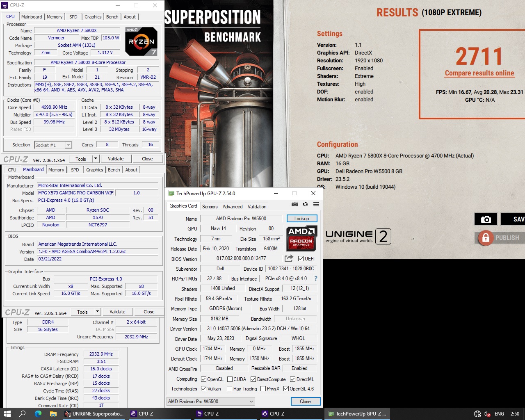Screen dimensions: 525x420
Task: Launch Microsoft Edge from the taskbar
Action: coord(38,414)
